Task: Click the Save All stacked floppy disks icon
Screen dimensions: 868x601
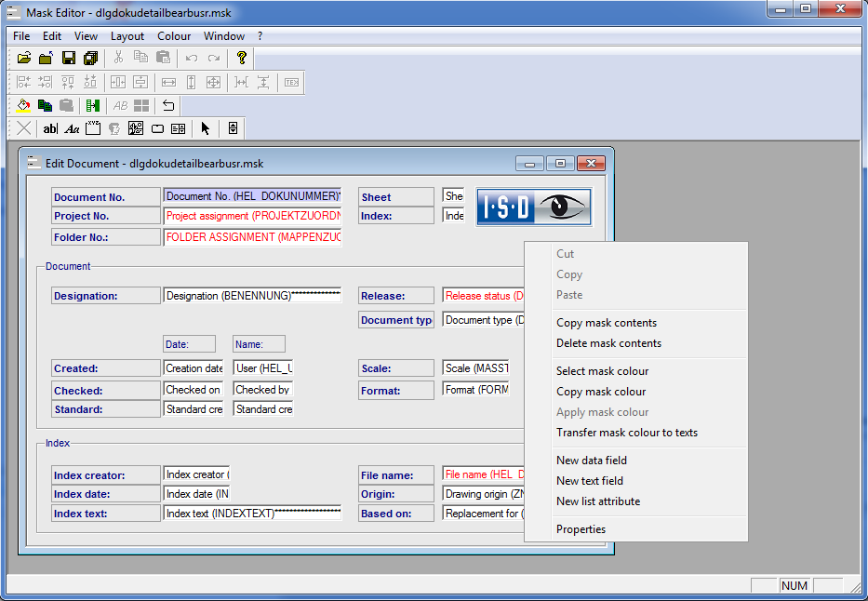Action: [x=91, y=58]
